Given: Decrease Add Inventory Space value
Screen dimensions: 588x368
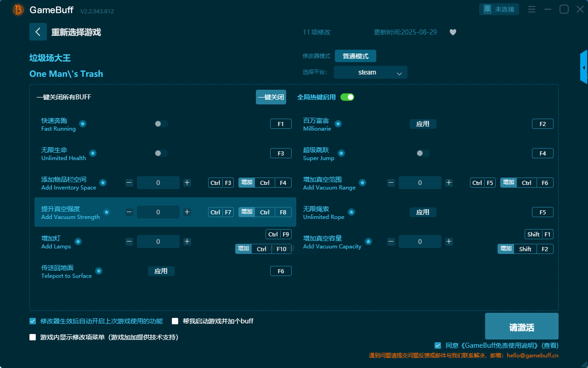Looking at the screenshot, I should click(x=129, y=183).
